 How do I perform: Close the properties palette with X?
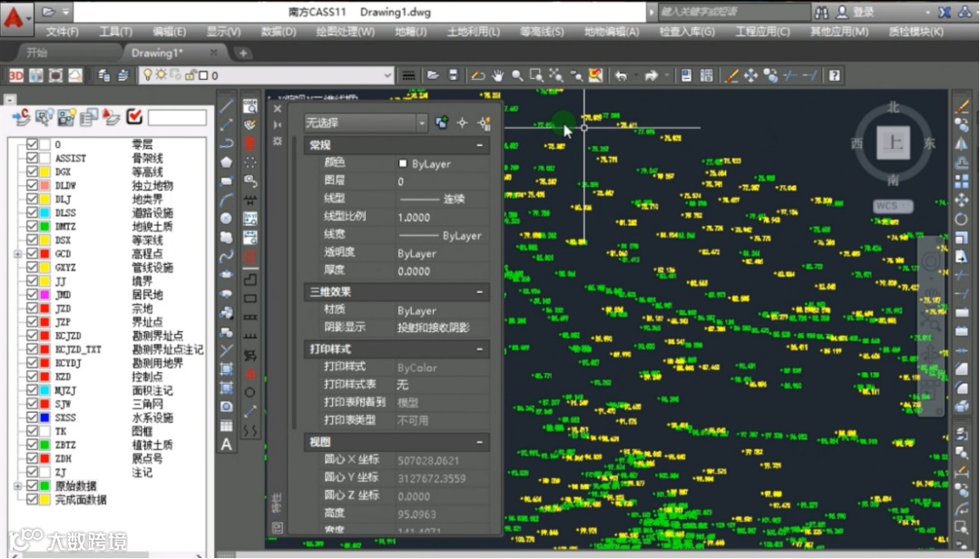coord(278,109)
